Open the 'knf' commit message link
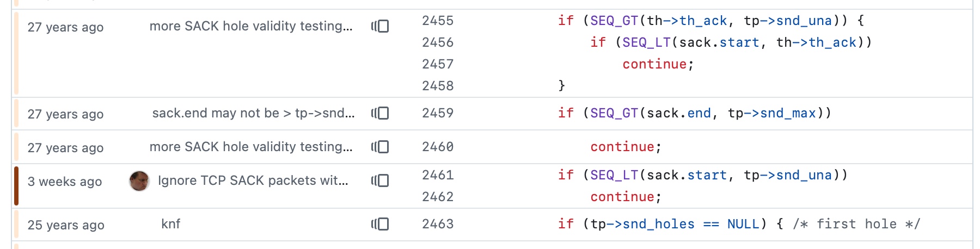 [x=170, y=224]
